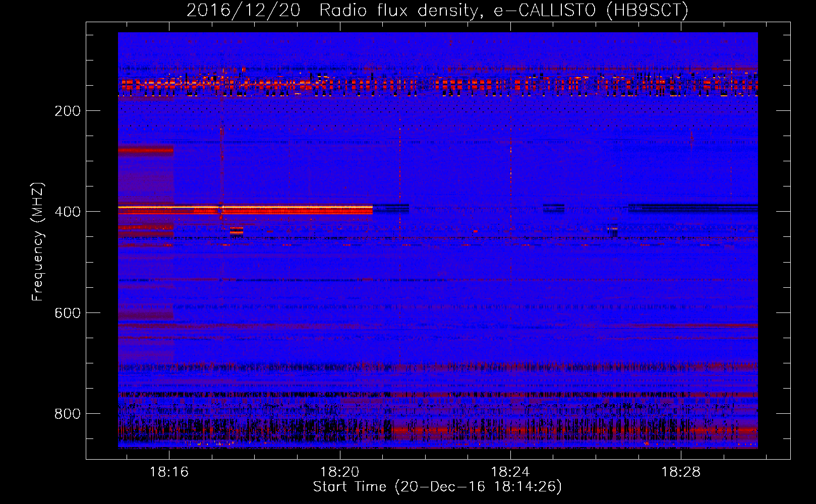Click the 18:28 time tick label
This screenshot has width=816, height=504.
coord(681,472)
